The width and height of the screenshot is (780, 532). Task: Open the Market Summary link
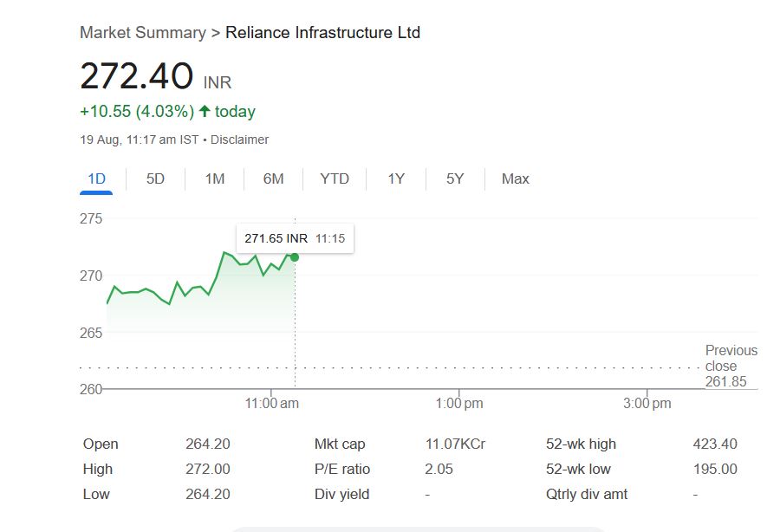pos(143,33)
